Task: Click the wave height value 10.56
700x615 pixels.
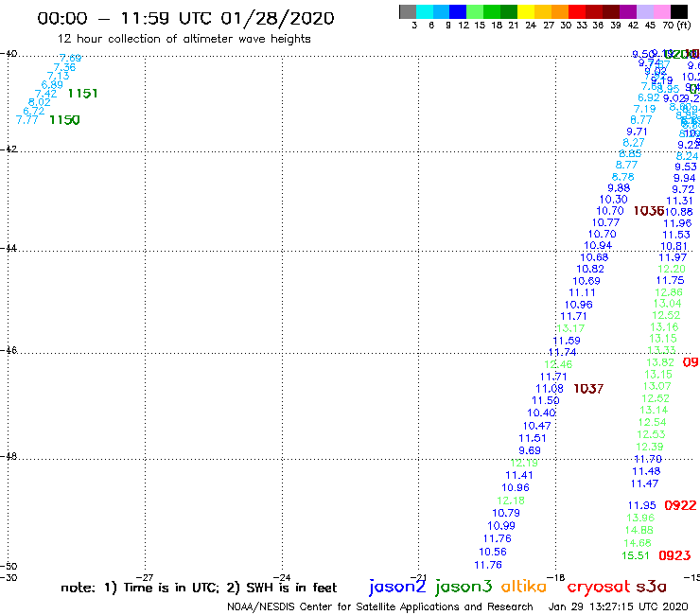Action: 493,552
